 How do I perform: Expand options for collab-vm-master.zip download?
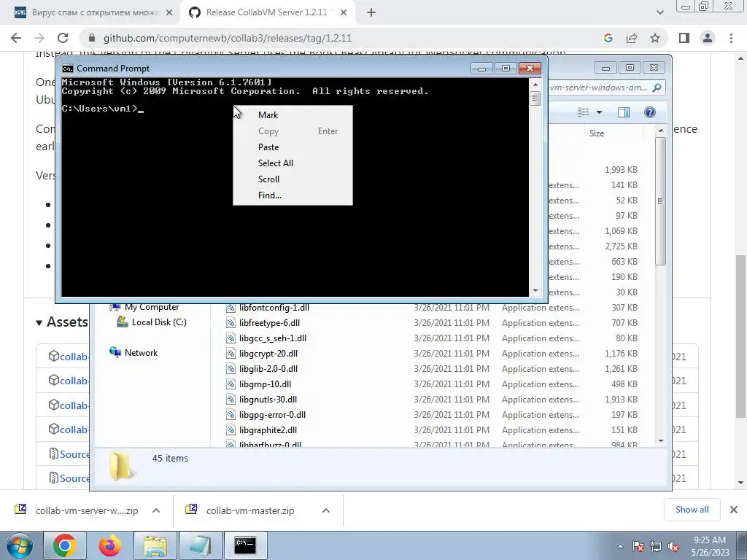(x=326, y=510)
